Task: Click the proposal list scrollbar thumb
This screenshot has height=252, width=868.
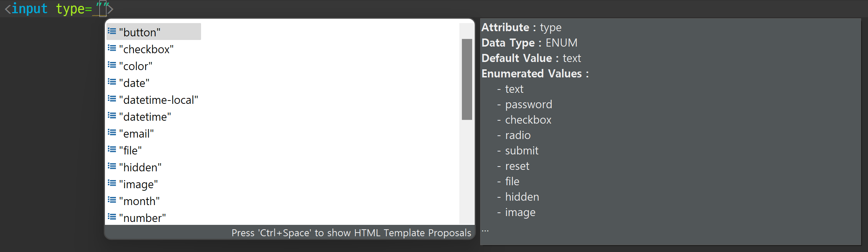Action: 467,79
